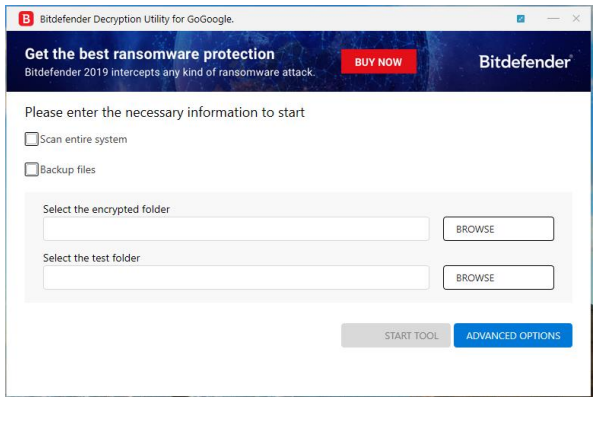Close the Bitdefender Decryption Utility window

[577, 19]
